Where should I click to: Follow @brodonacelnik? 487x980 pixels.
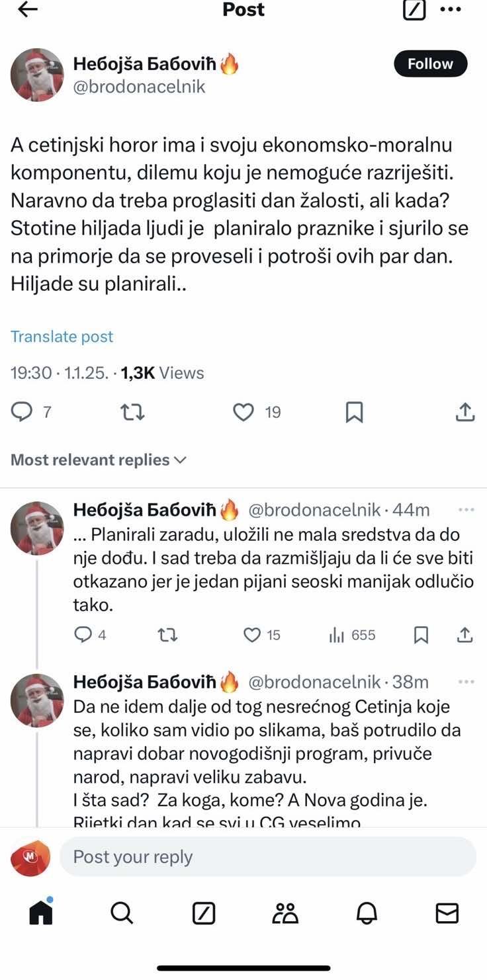point(430,63)
